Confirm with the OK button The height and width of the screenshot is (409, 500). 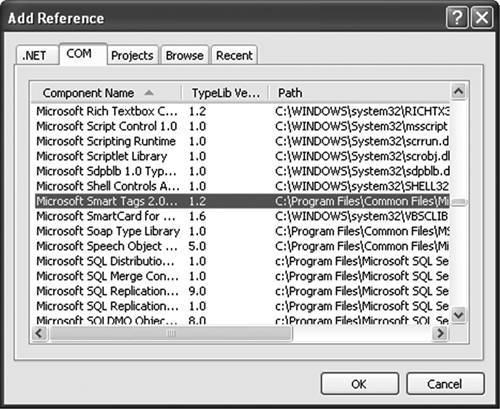pos(360,384)
